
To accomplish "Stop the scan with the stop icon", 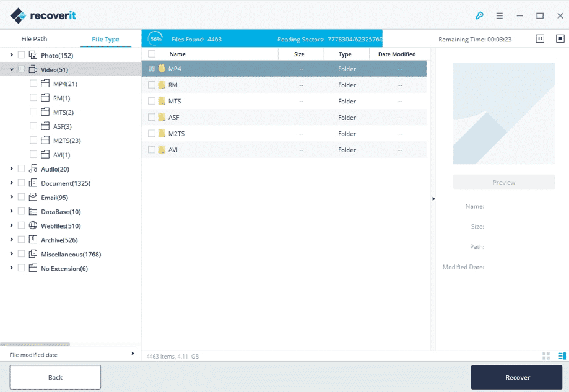I will coord(560,39).
